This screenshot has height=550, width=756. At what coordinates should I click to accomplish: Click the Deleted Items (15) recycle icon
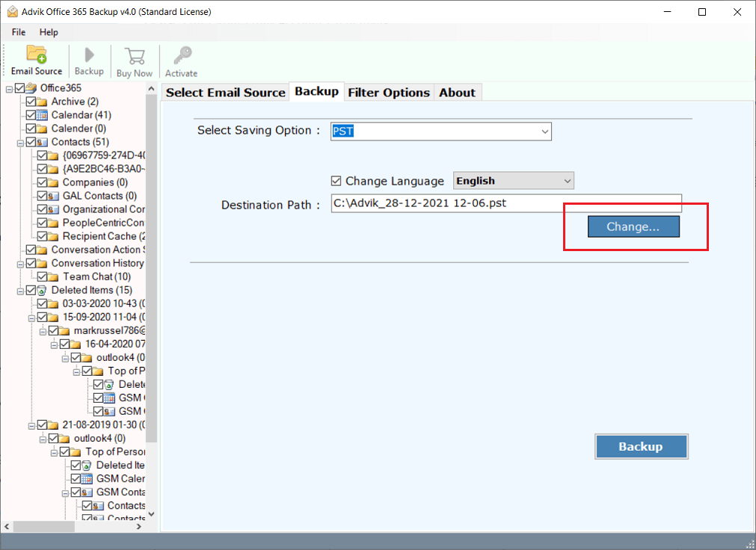click(42, 290)
